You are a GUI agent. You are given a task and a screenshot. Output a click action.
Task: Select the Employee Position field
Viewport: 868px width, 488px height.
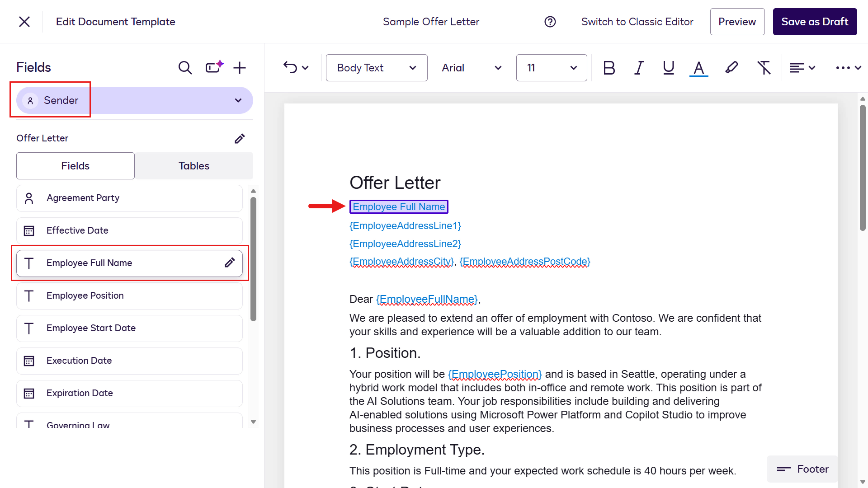pos(129,296)
